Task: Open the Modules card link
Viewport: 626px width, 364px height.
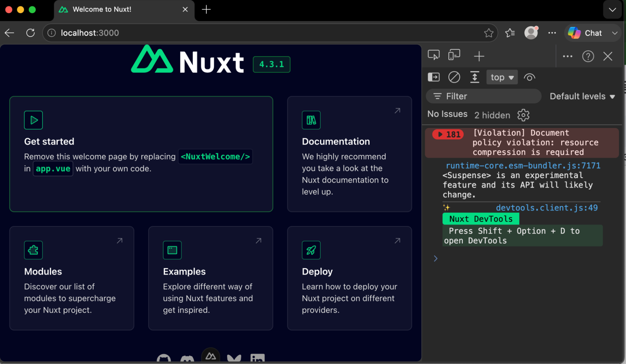Action: click(72, 278)
